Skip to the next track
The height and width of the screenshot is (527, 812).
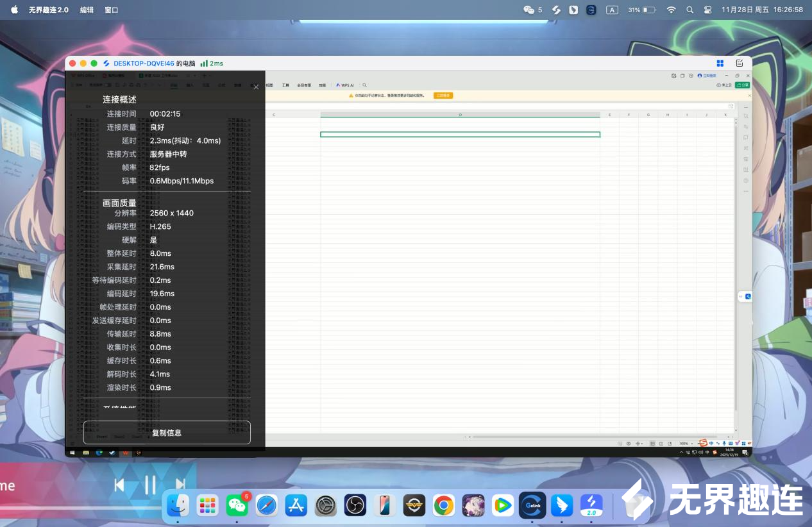point(181,485)
